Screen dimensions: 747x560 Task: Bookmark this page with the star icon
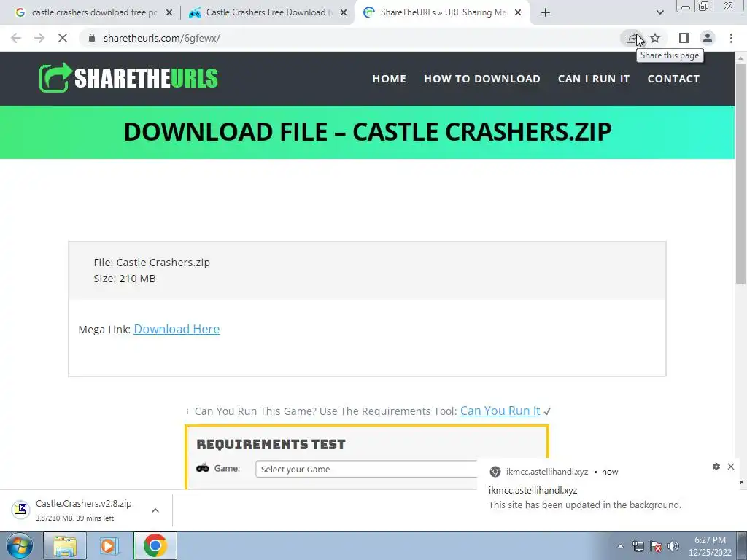click(656, 38)
